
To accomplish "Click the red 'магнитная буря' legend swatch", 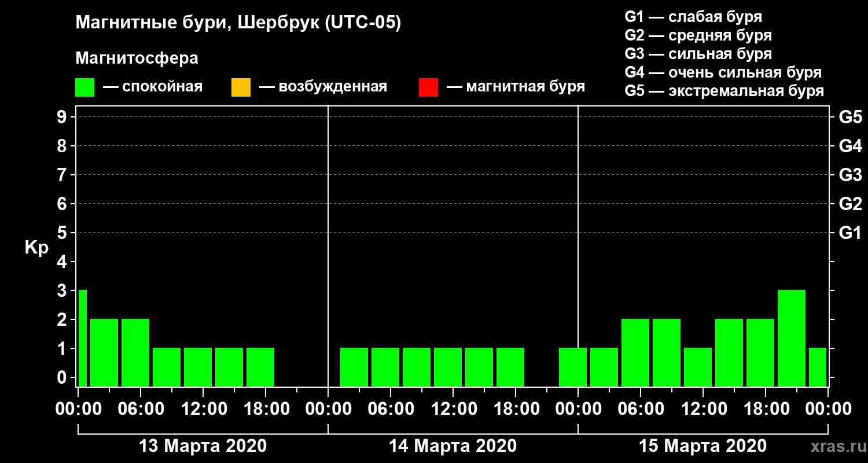I will pyautogui.click(x=428, y=87).
